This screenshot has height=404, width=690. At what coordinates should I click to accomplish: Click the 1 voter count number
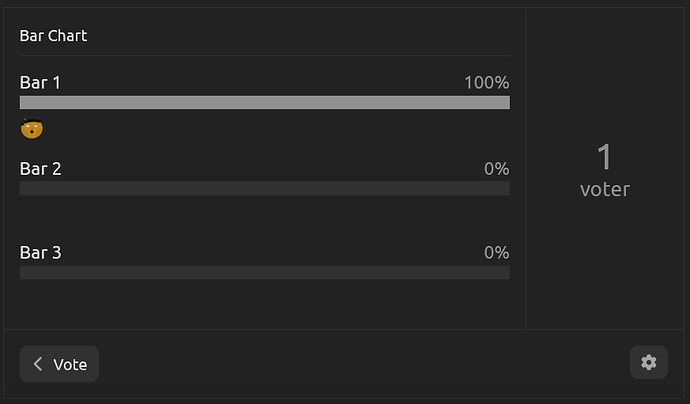coord(605,157)
